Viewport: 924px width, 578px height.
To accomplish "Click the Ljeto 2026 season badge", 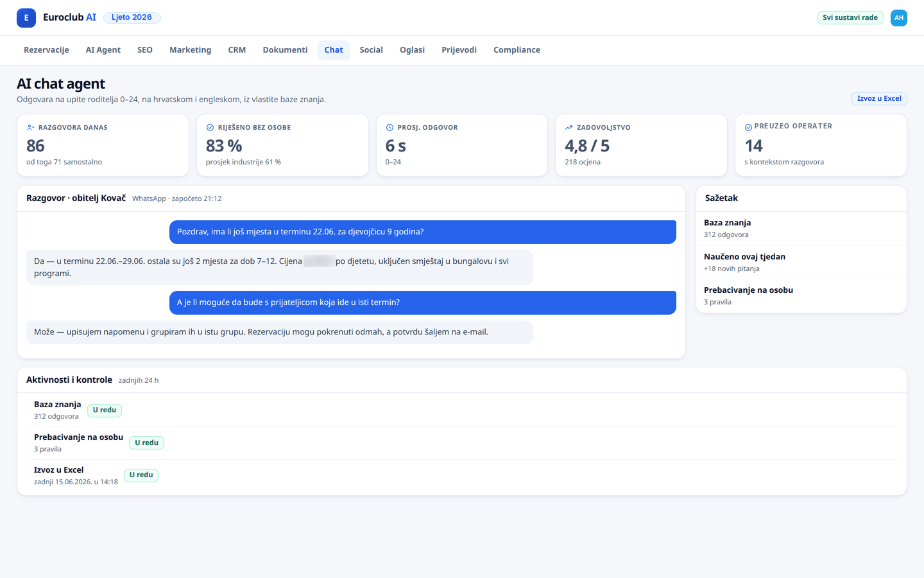I will (132, 17).
